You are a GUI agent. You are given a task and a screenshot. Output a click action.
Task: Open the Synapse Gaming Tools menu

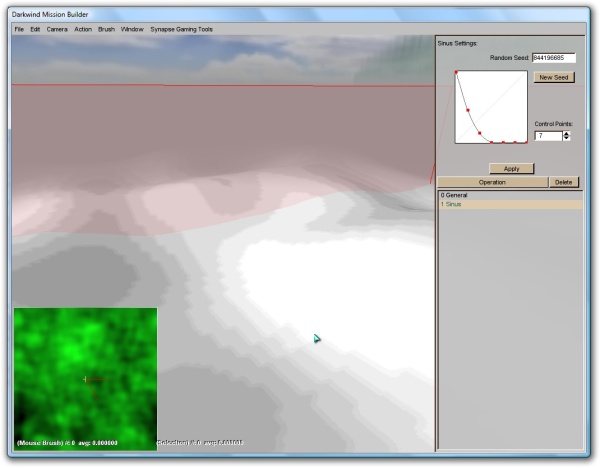click(181, 29)
